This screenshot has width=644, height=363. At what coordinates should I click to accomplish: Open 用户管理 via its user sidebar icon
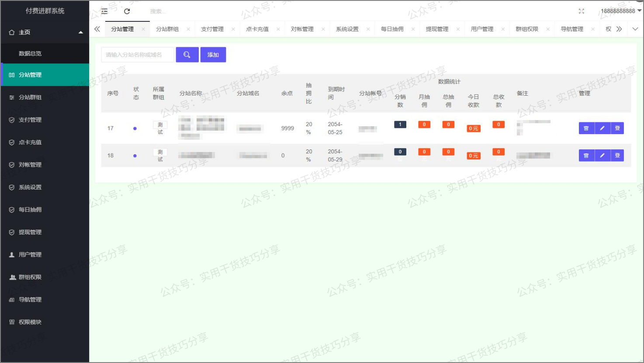pos(12,255)
